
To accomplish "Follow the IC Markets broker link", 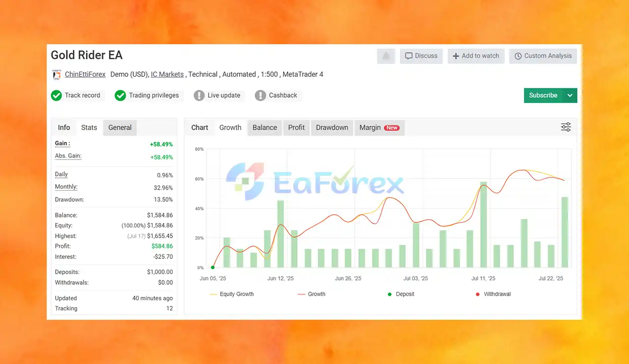I will [167, 75].
